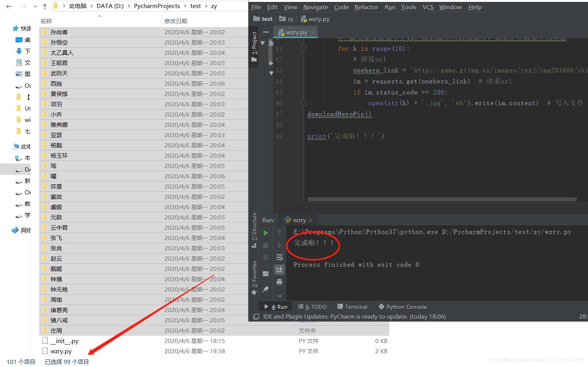588x367 pixels.
Task: Click the IDE and Plugin Updates status message
Action: click(354, 317)
